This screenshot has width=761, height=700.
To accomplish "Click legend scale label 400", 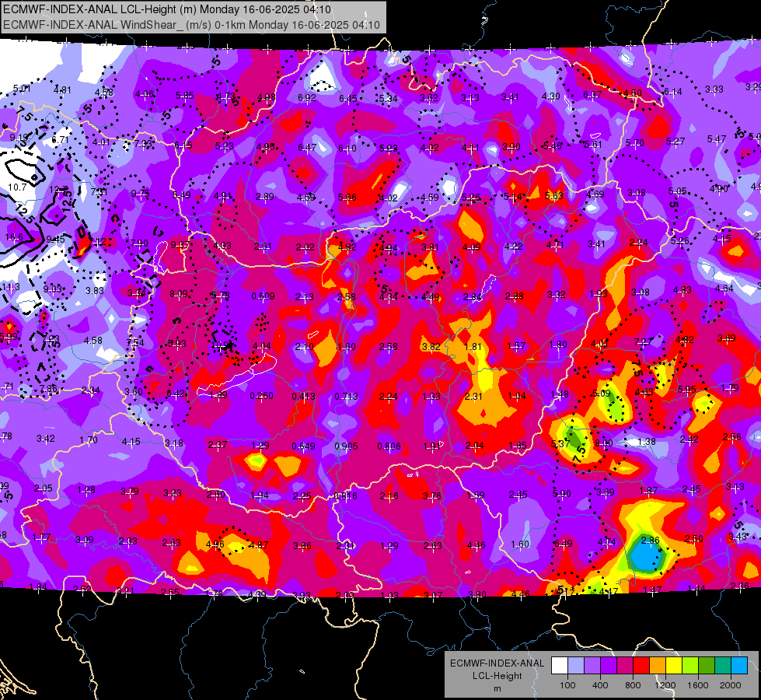I will [600, 685].
